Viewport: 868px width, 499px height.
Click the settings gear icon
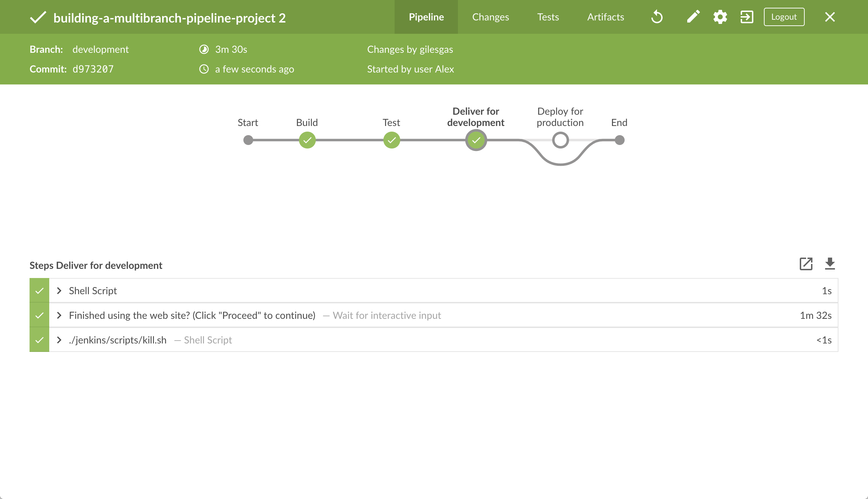point(720,17)
